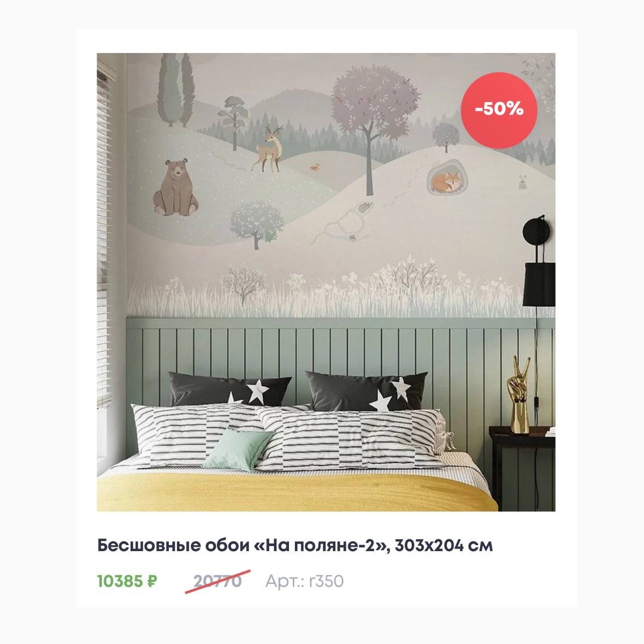Click the green 10385 ₽ sale price

127,581
